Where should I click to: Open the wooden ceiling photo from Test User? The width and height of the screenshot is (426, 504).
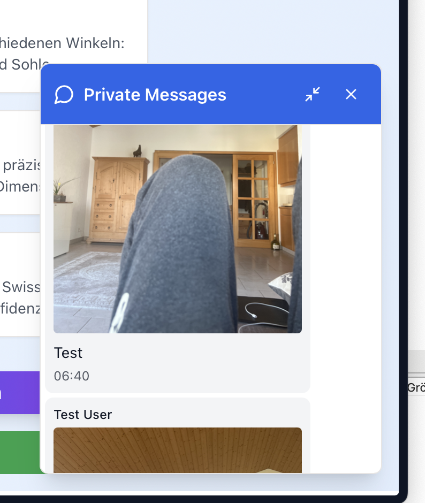[x=177, y=449]
